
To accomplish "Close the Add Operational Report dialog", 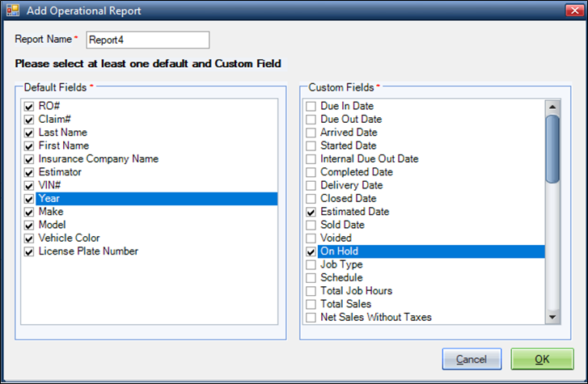I will tap(574, 11).
